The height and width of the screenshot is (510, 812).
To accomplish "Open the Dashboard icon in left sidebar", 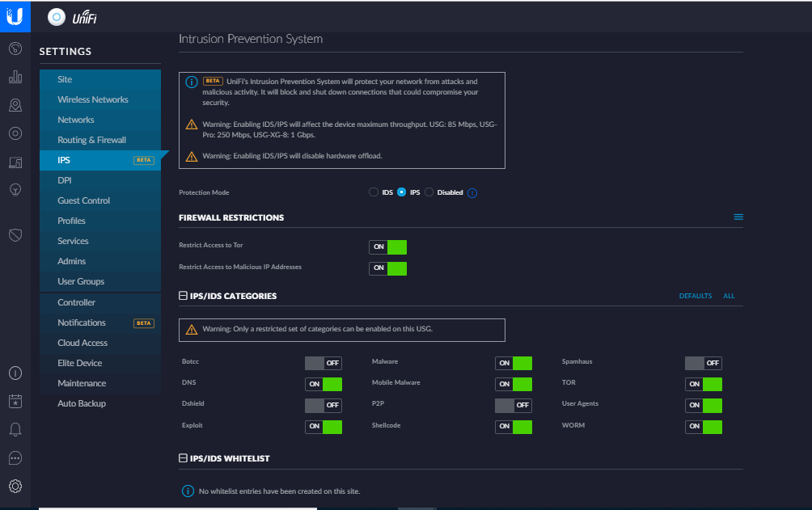I will click(15, 48).
